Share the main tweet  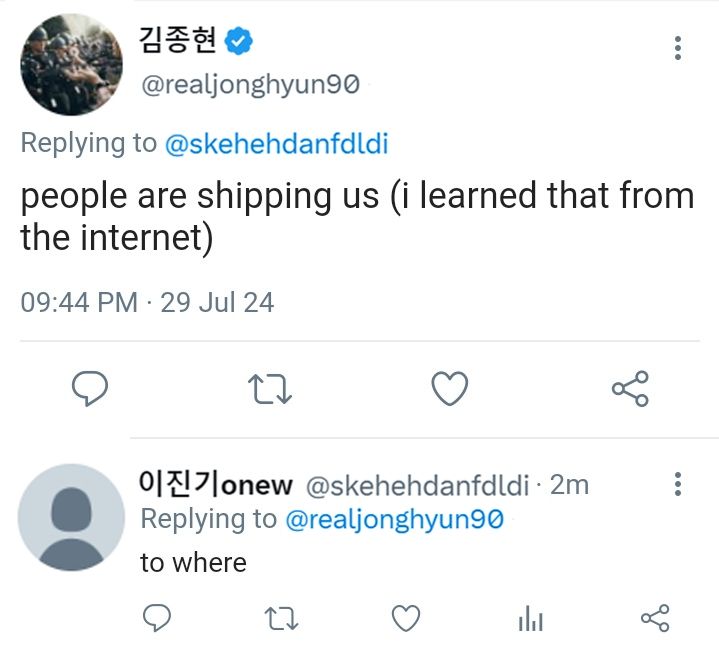coord(630,388)
